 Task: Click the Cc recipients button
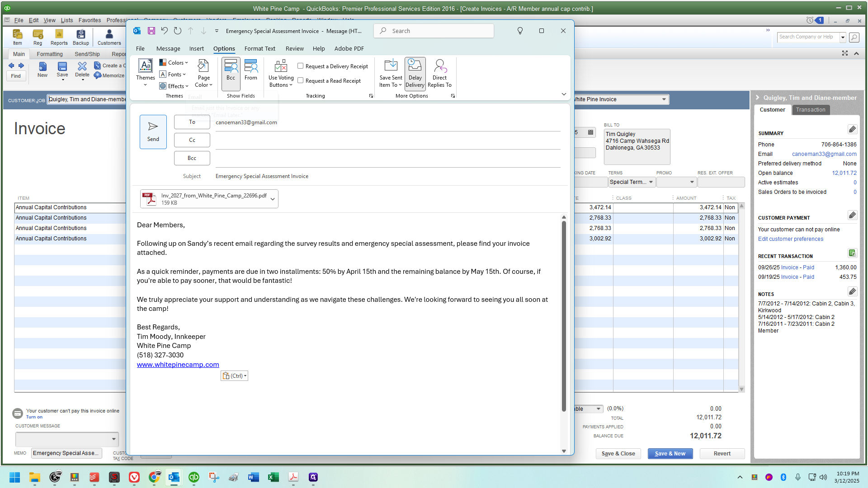click(192, 140)
